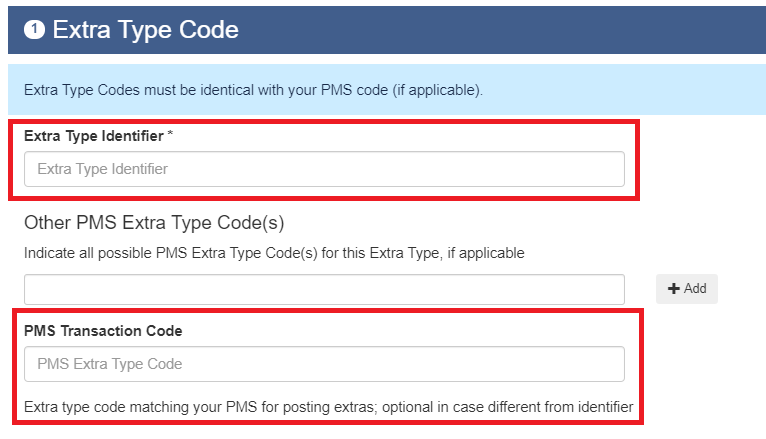Click the word 'Add' on the button
This screenshot has height=439, width=766.
click(x=695, y=289)
